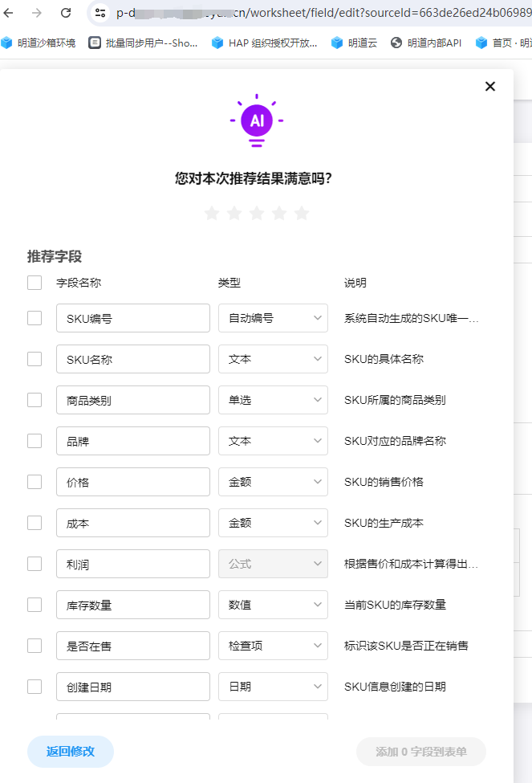The width and height of the screenshot is (532, 783).
Task: Click the 返回修改 button
Action: 71,752
